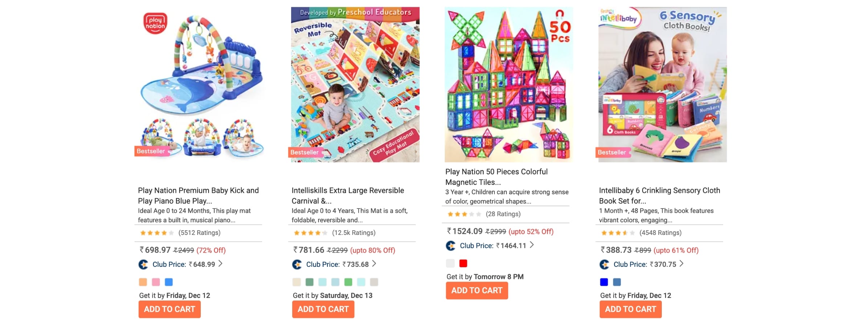Expand Club Price ₹370.75 chevron

[x=681, y=264]
